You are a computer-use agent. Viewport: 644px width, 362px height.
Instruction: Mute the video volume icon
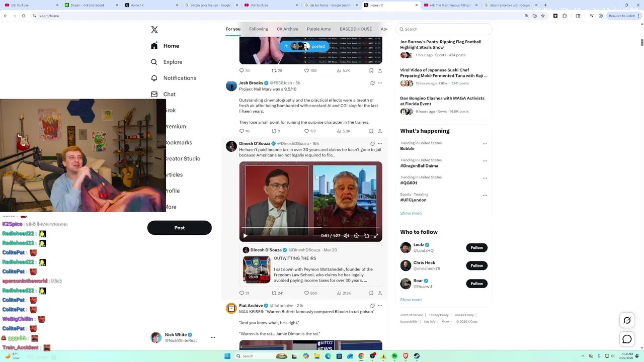[x=346, y=236]
